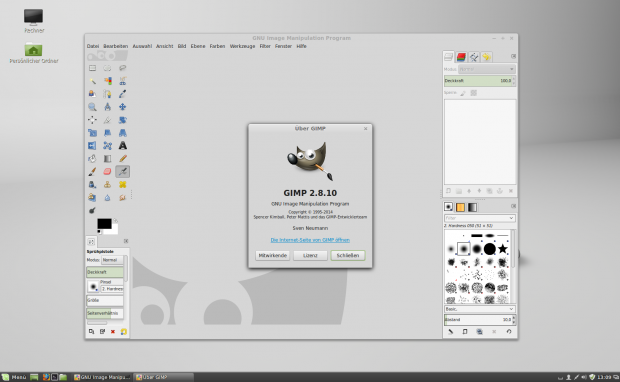This screenshot has height=382, width=620.
Task: Select the Alignment tool
Action: pyautogui.click(x=92, y=120)
